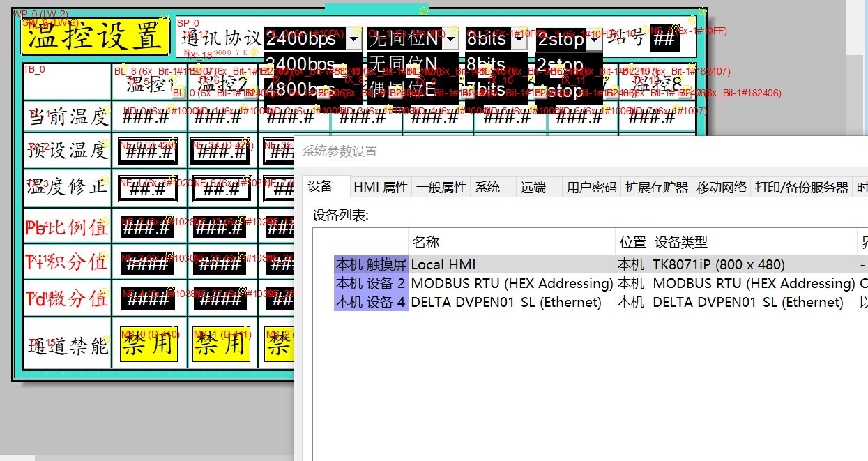The height and width of the screenshot is (461, 868).
Task: Select the Ti积分值 row label
Action: pyautogui.click(x=68, y=262)
